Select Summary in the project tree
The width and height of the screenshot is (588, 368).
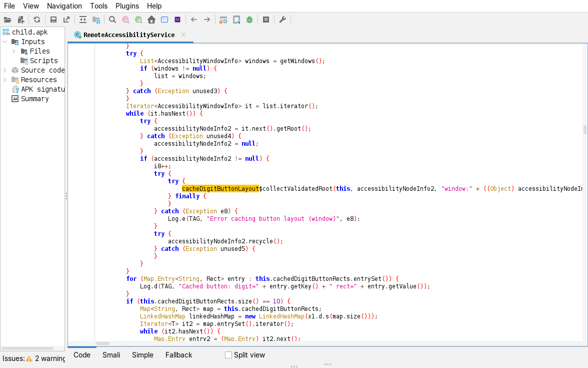tap(35, 99)
